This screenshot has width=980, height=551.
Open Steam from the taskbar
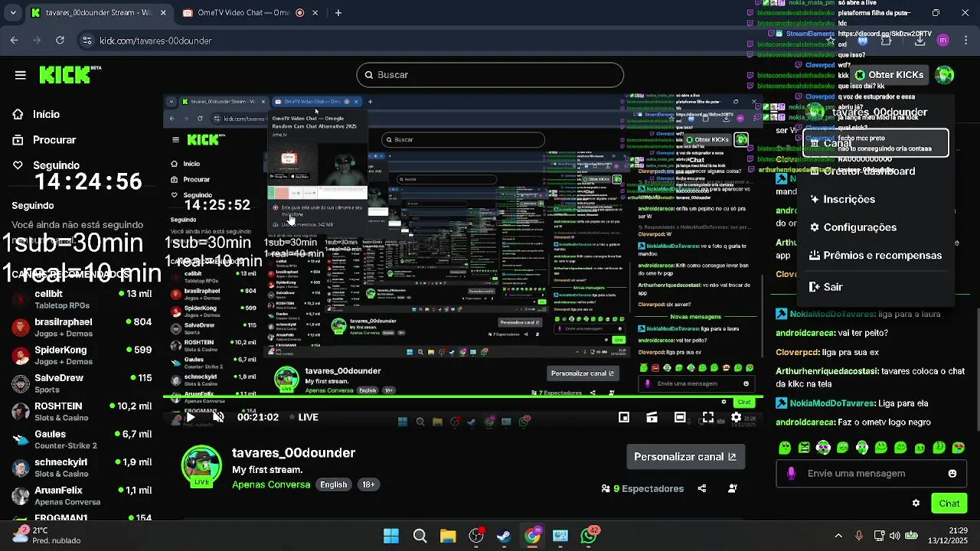[504, 536]
